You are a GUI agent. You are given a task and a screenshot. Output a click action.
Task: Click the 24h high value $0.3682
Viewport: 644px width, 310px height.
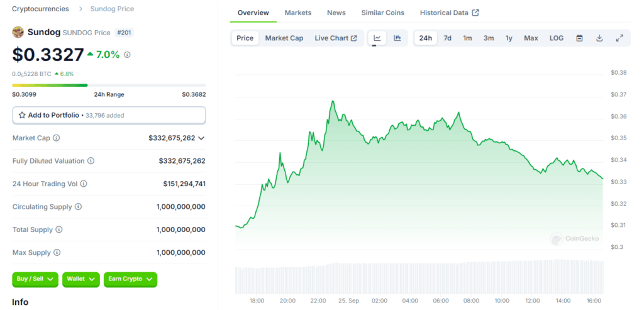pyautogui.click(x=194, y=94)
